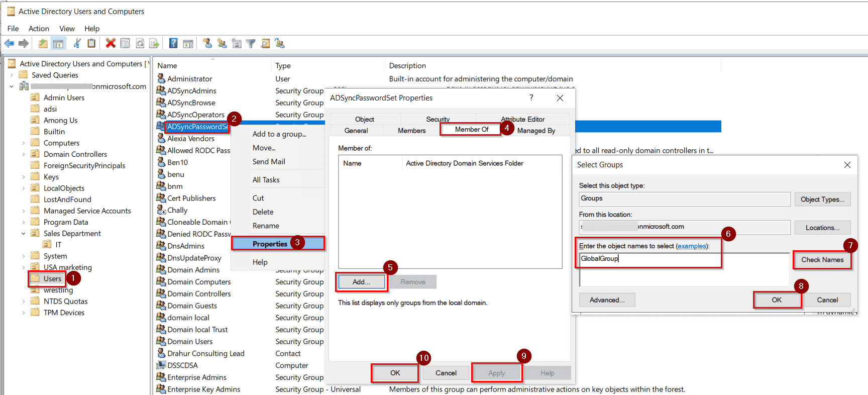
Task: Go back using the blue back arrow
Action: tap(9, 44)
